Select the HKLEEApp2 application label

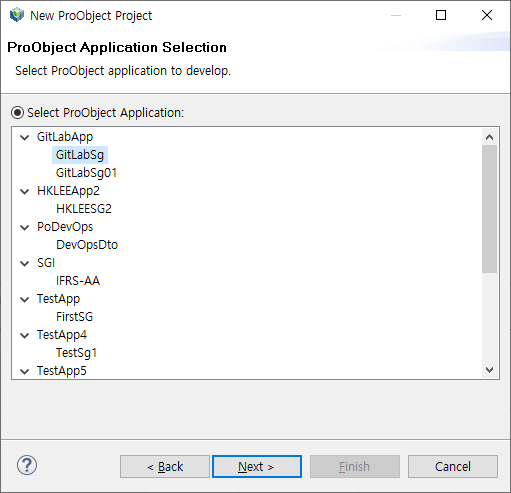point(68,191)
